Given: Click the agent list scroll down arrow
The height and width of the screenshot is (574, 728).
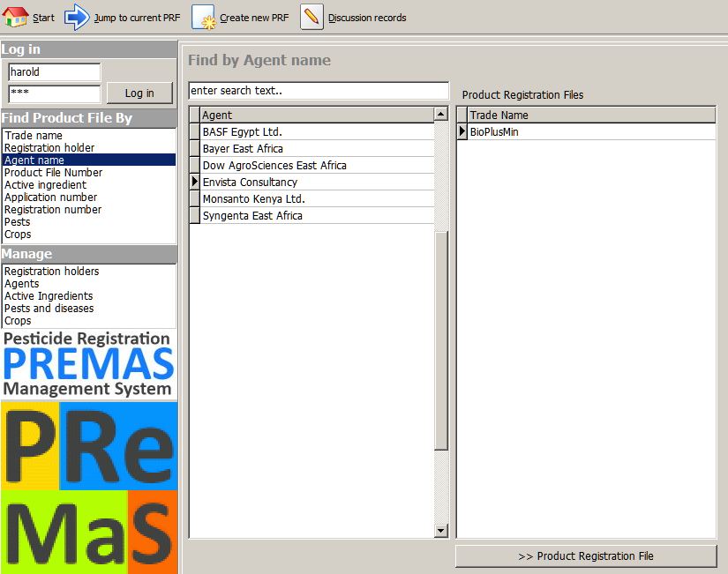Looking at the screenshot, I should pyautogui.click(x=441, y=531).
